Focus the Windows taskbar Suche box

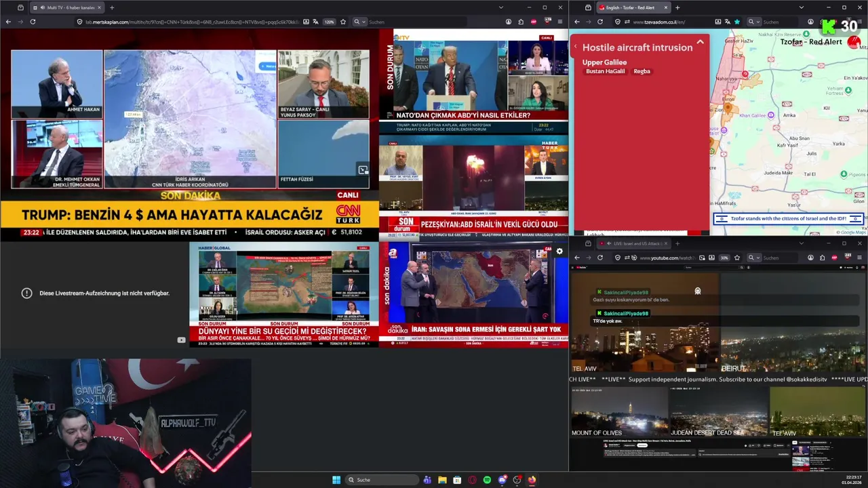[x=381, y=480]
